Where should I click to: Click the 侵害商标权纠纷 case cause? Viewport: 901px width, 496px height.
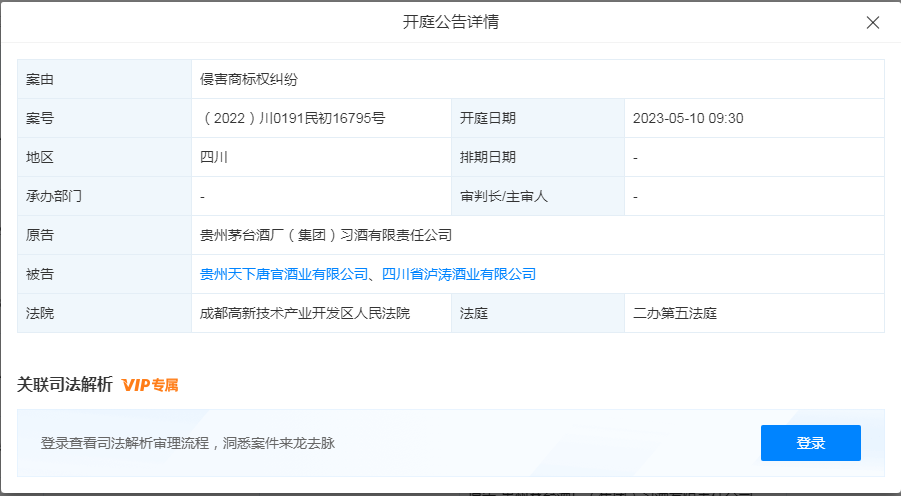(249, 79)
